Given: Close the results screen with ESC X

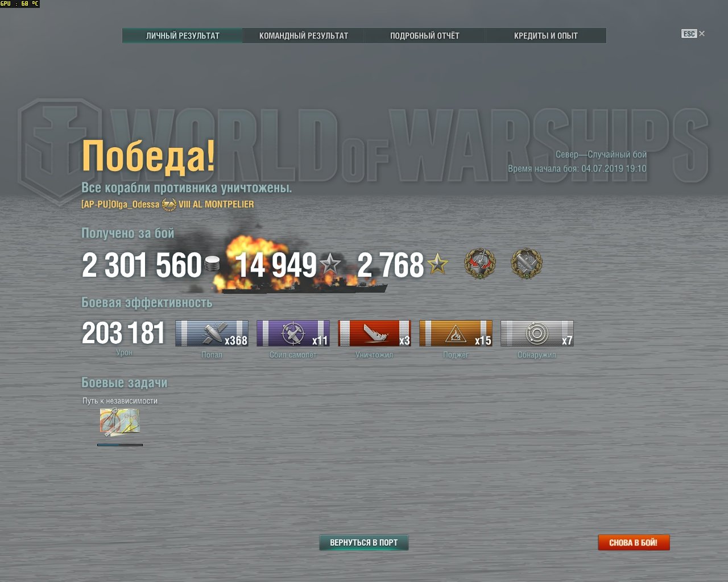Looking at the screenshot, I should tap(693, 34).
